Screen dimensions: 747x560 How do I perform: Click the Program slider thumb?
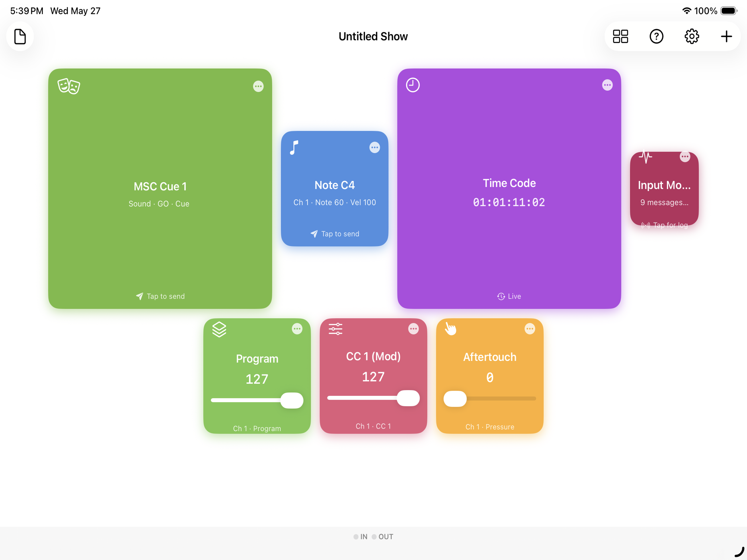(292, 400)
